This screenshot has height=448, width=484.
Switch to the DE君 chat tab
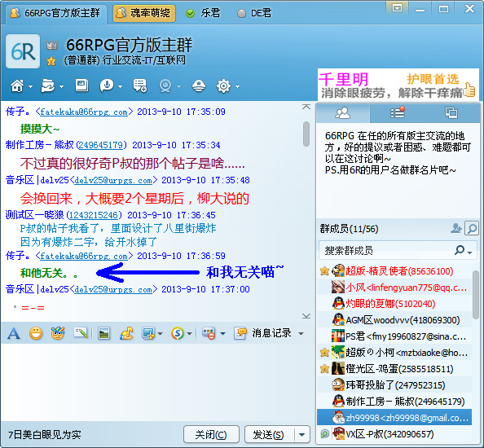[254, 13]
